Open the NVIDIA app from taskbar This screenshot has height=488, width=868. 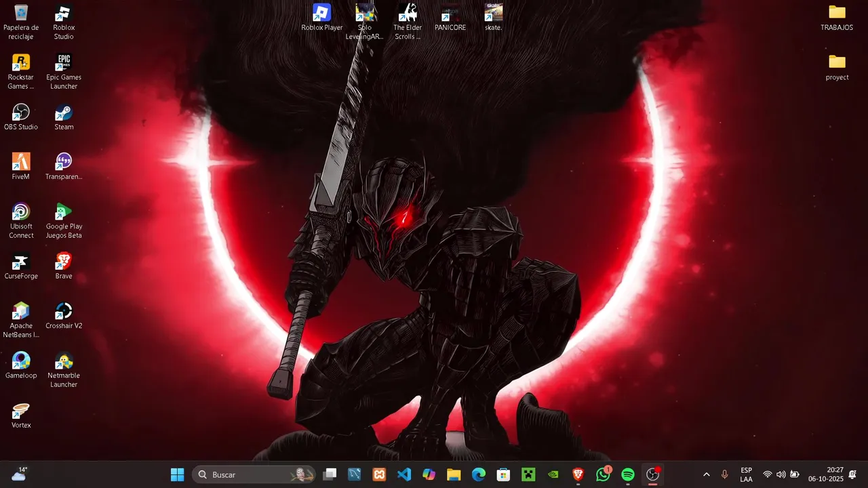553,474
